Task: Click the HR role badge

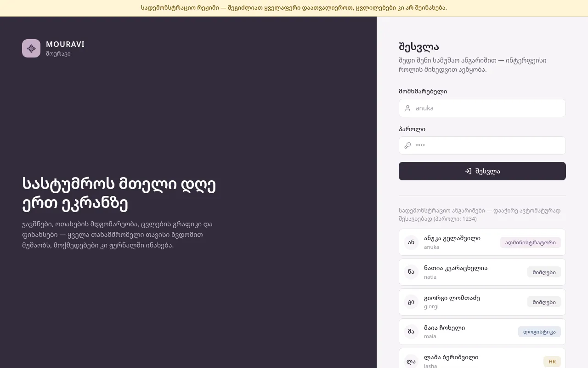Action: (552, 362)
